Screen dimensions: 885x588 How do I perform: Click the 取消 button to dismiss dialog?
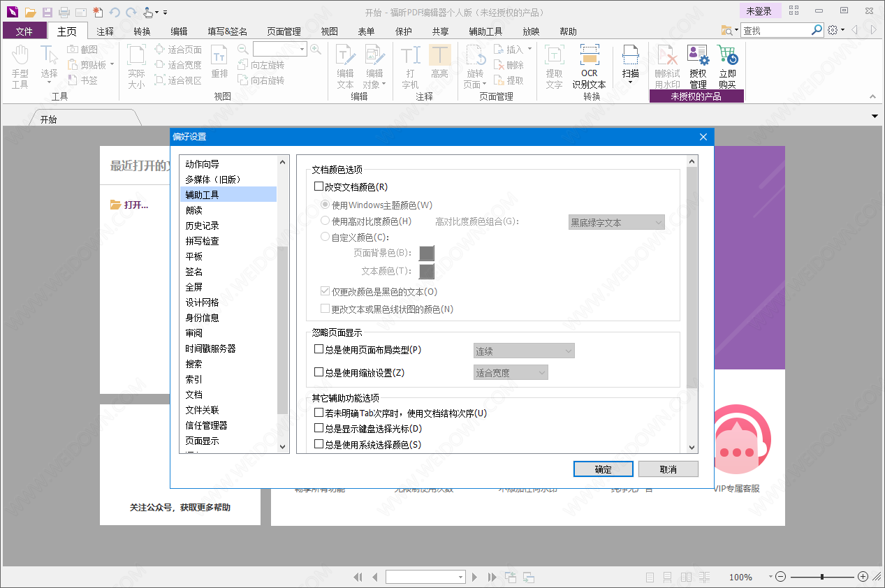pos(668,469)
